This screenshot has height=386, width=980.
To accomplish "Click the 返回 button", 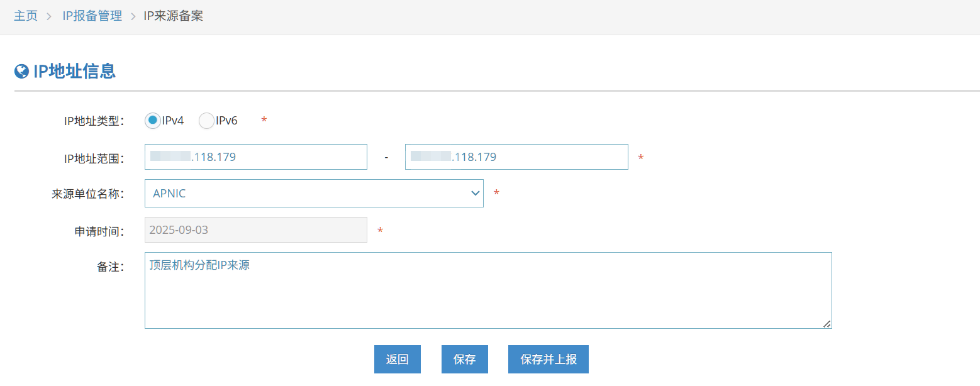I will coord(397,360).
